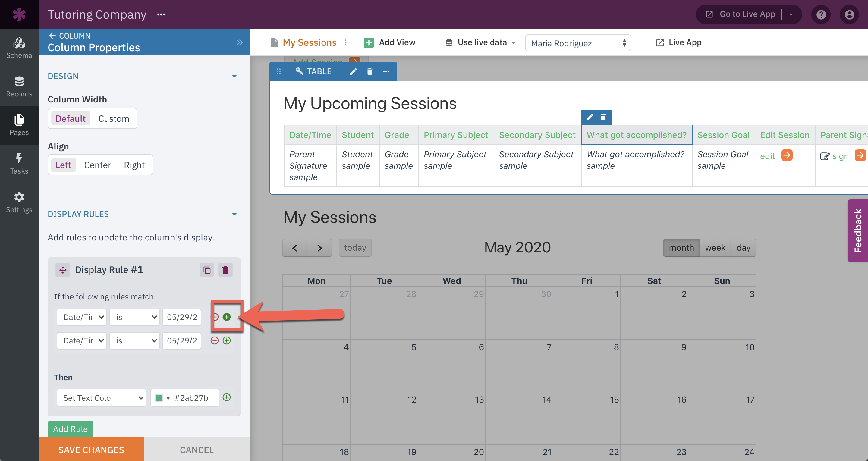
Task: Open the Feedback side tab
Action: point(857,231)
